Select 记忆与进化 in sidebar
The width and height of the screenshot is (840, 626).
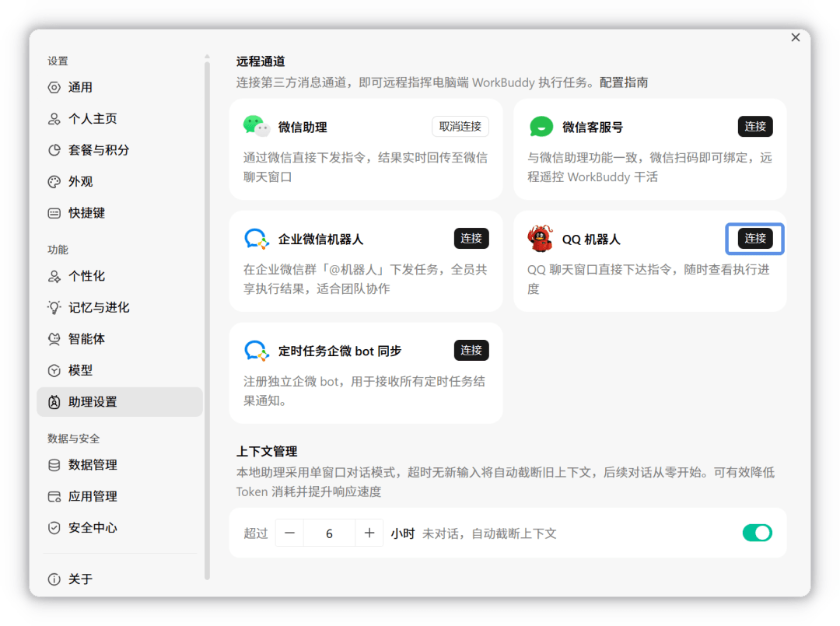click(120, 307)
